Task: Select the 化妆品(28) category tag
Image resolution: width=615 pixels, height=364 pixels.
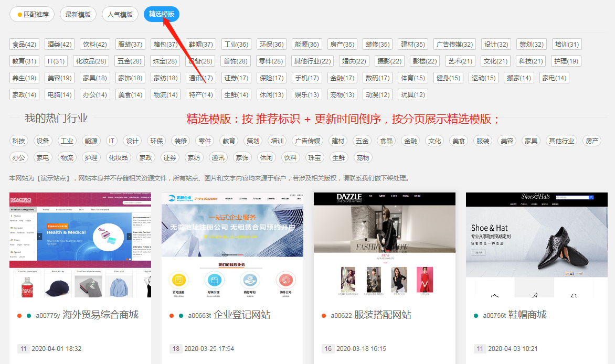Action: click(x=91, y=61)
